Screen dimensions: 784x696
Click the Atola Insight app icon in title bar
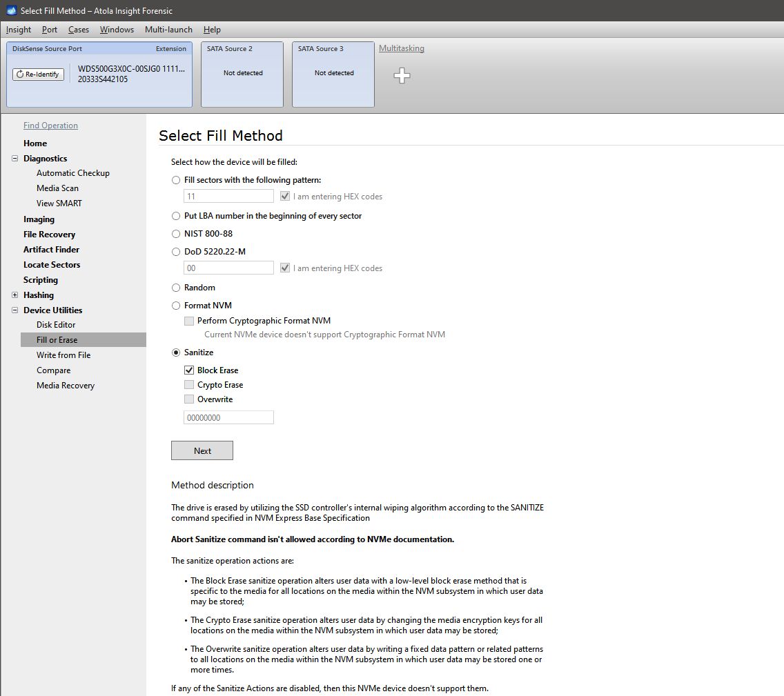coord(11,10)
